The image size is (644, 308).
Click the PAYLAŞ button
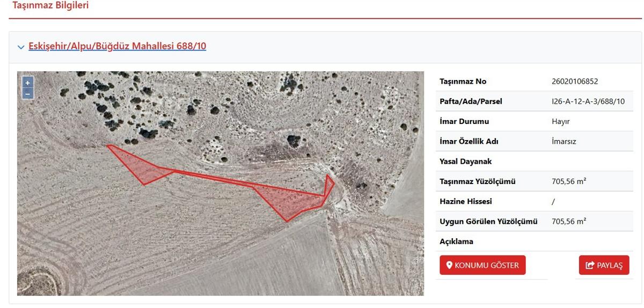click(x=604, y=265)
